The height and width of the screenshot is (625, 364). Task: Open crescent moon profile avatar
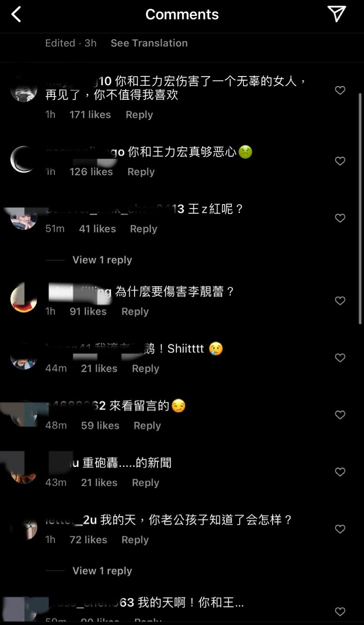click(x=23, y=159)
